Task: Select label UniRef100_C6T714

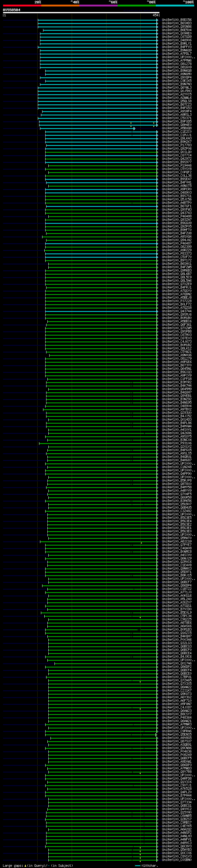Action: [x=177, y=155]
